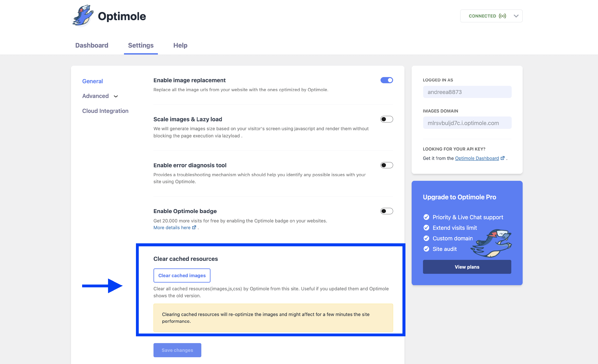This screenshot has height=364, width=598.
Task: Click the checkmark icon beside Extend visits limit
Action: pyautogui.click(x=426, y=228)
